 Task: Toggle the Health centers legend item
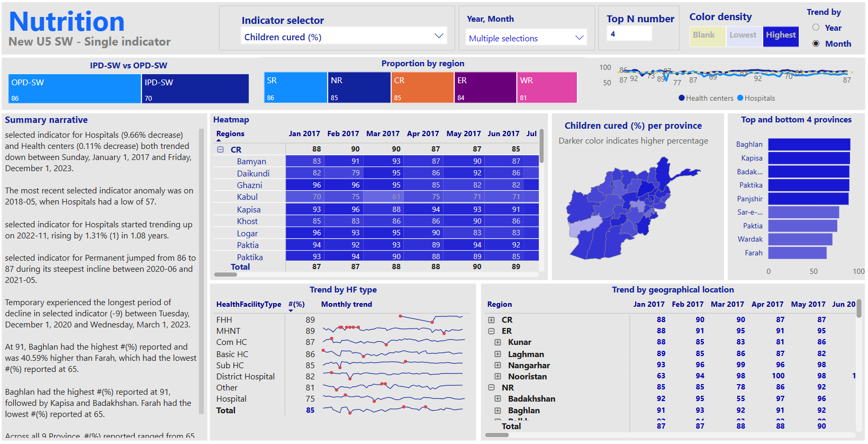(706, 98)
